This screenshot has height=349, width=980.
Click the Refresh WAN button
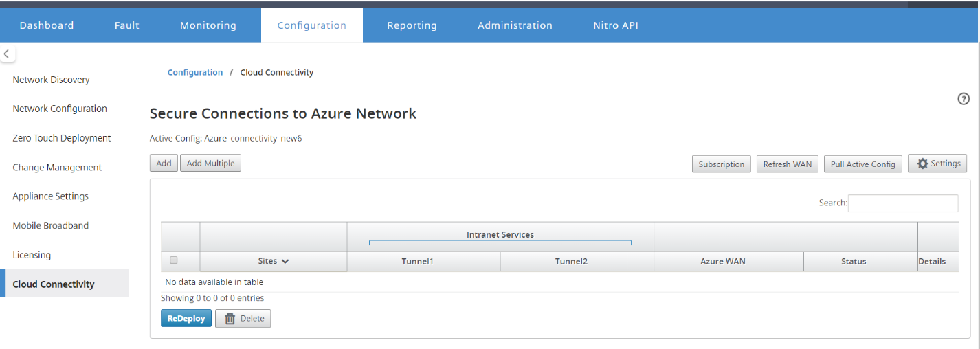click(x=787, y=164)
